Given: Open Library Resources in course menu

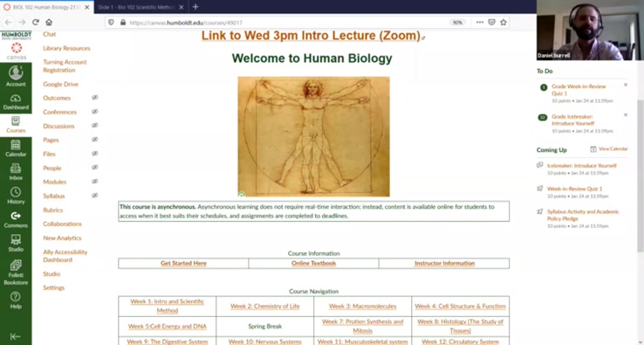Looking at the screenshot, I should pos(66,49).
